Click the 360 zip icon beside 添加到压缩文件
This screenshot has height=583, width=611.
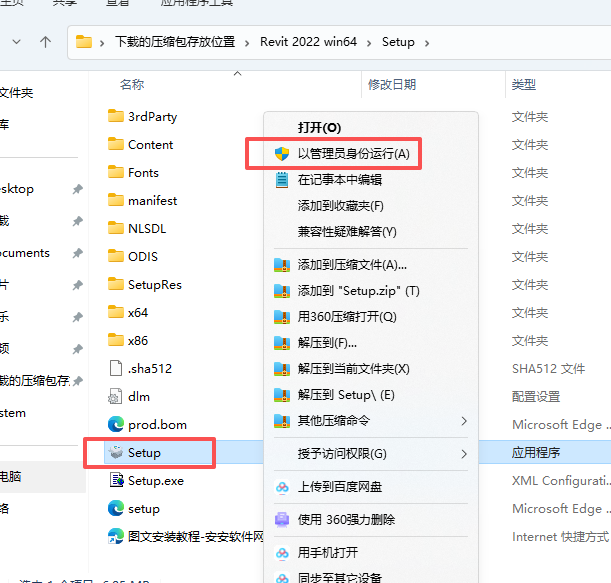pyautogui.click(x=282, y=265)
